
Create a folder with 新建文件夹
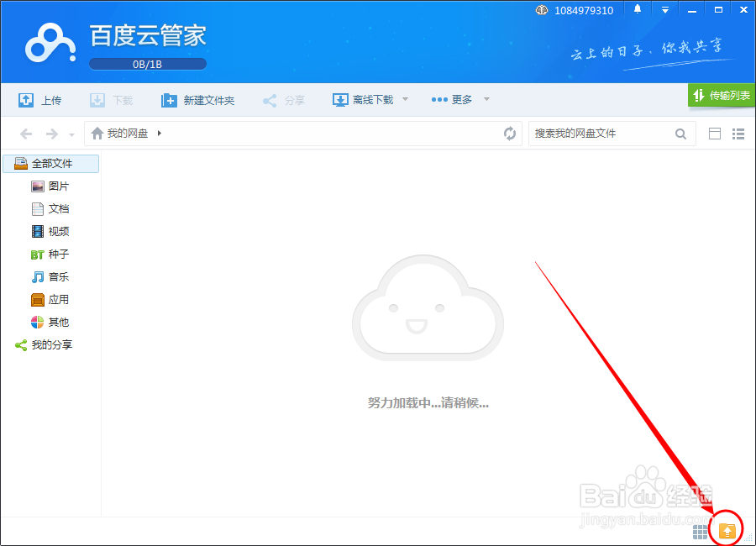click(199, 99)
